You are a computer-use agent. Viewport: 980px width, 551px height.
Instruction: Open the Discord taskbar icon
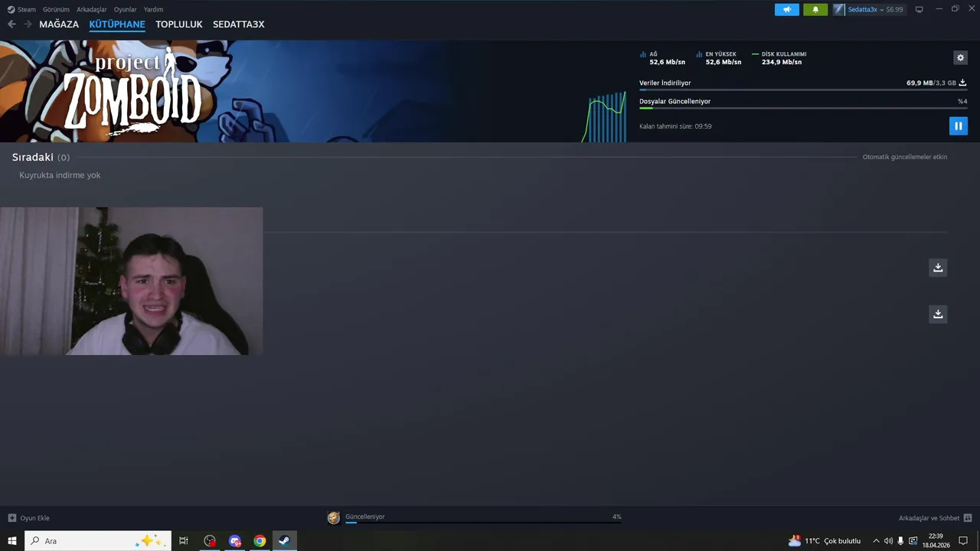[x=235, y=541]
